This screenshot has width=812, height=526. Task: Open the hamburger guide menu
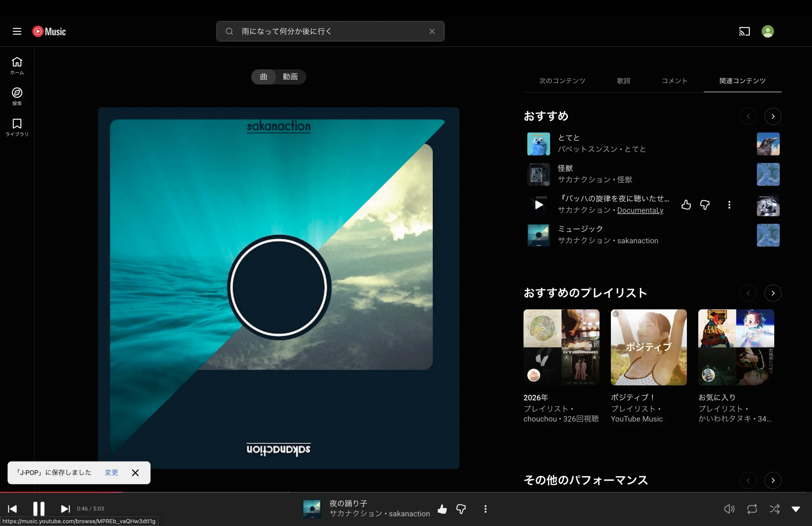pos(17,32)
